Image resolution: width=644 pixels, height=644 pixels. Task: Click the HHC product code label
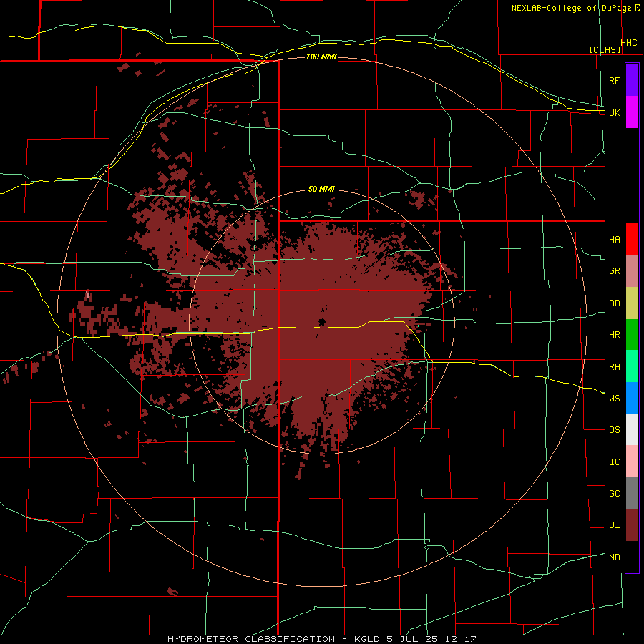click(x=628, y=43)
